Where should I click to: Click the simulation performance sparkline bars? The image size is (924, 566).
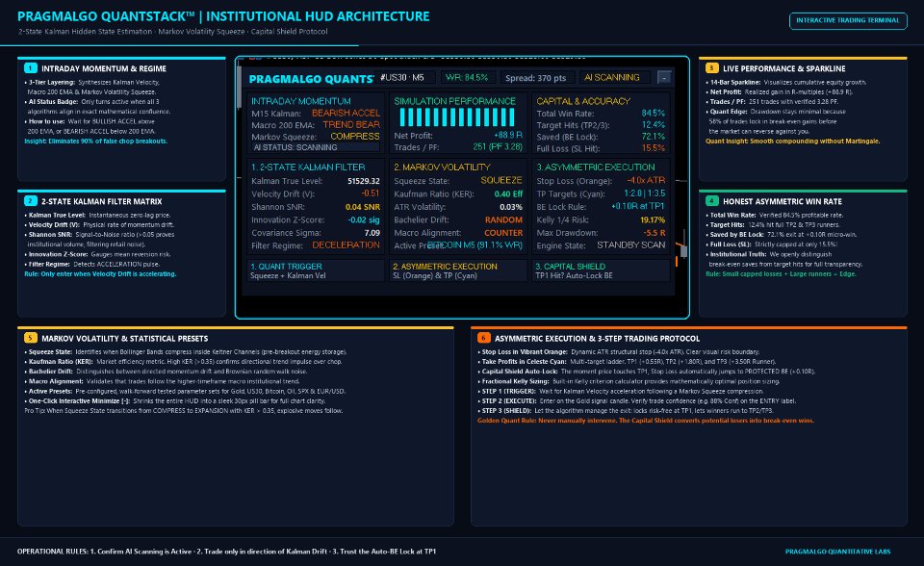(457, 117)
